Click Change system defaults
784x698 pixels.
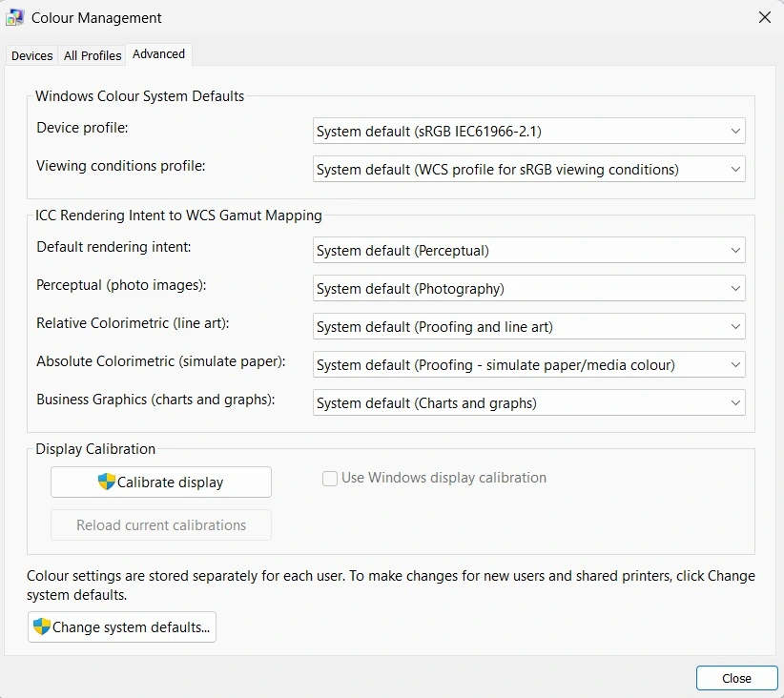click(121, 626)
